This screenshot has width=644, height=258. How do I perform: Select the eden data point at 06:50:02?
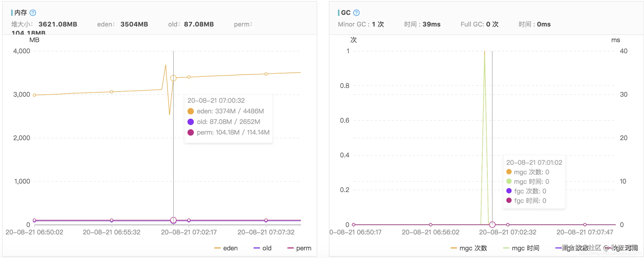(x=34, y=95)
